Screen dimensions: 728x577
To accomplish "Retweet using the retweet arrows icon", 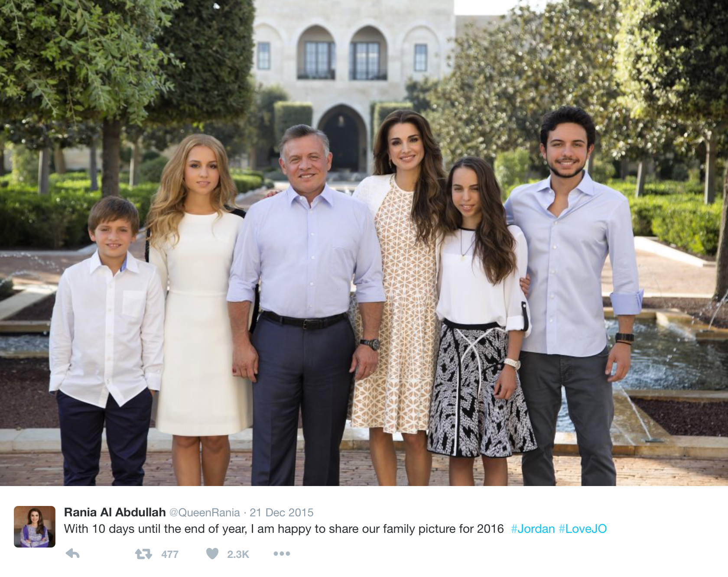I will click(x=143, y=554).
